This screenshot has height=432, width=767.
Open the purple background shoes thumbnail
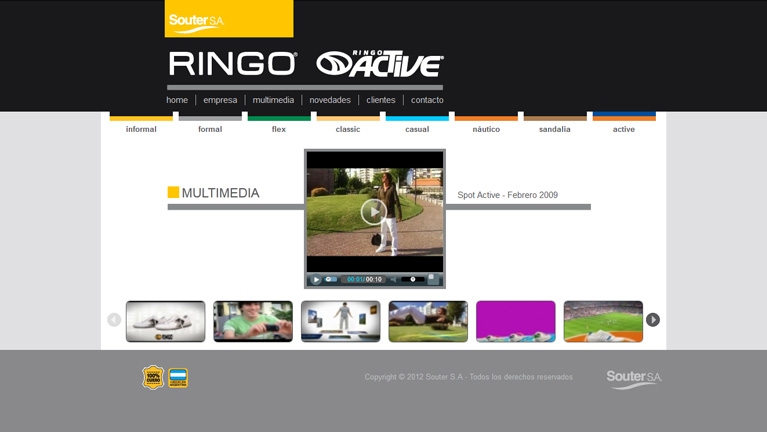point(516,321)
